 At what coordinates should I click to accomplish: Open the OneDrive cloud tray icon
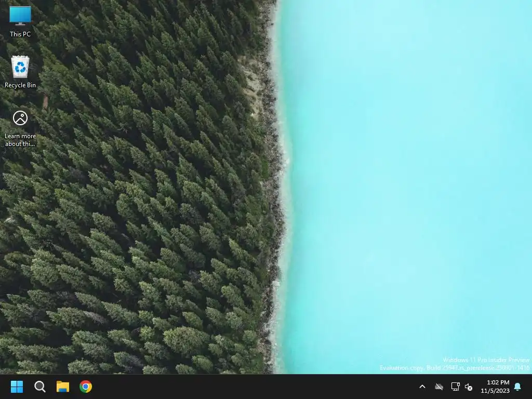click(x=439, y=387)
